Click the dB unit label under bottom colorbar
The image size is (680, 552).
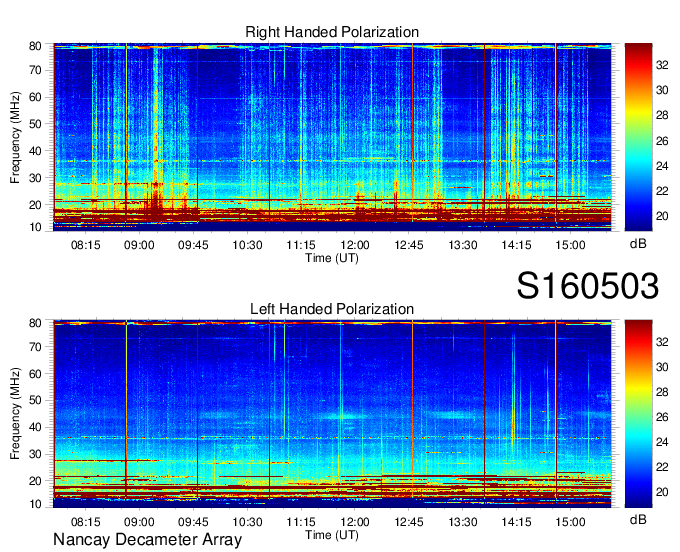pyautogui.click(x=638, y=519)
